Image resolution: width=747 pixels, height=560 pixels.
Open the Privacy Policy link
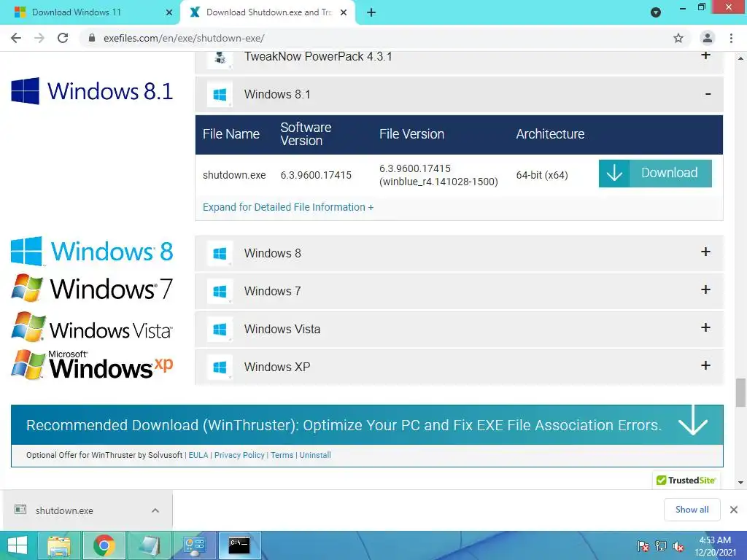(x=239, y=455)
